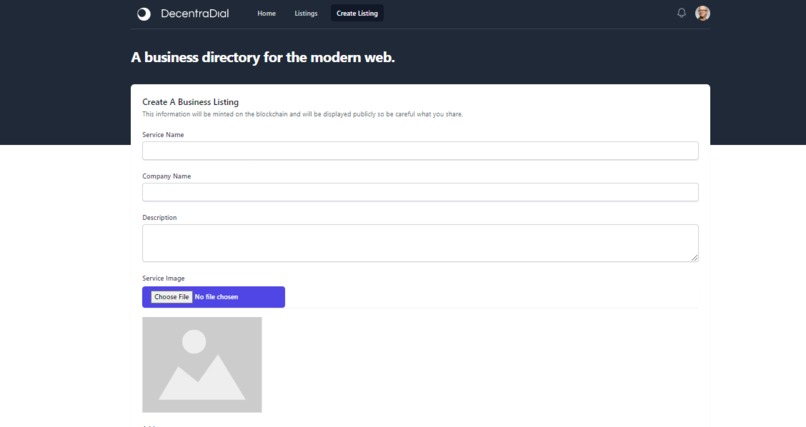Open the user profile avatar
The width and height of the screenshot is (806, 427).
coord(702,13)
